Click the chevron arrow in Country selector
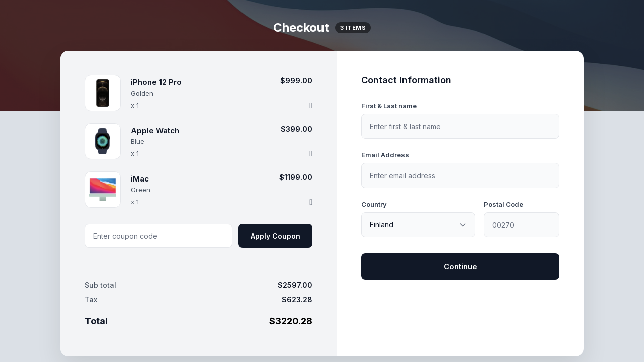The image size is (644, 362). (x=463, y=225)
